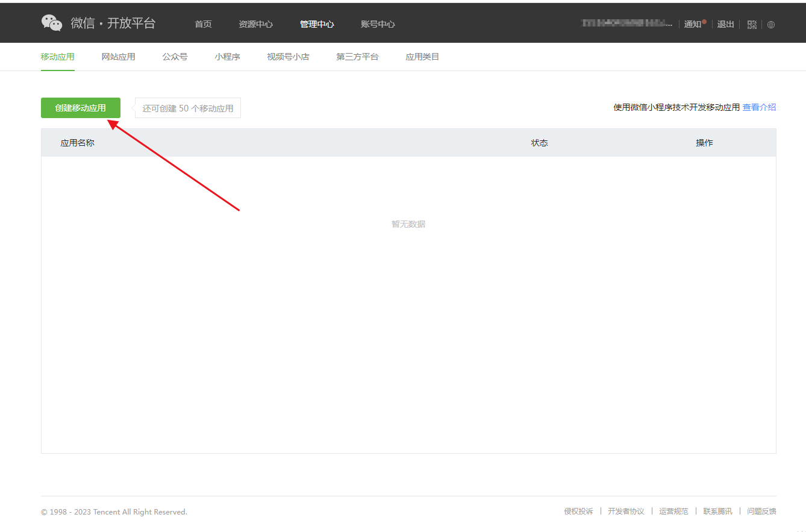Open 通知 notifications in the header
The image size is (806, 532).
tap(693, 25)
